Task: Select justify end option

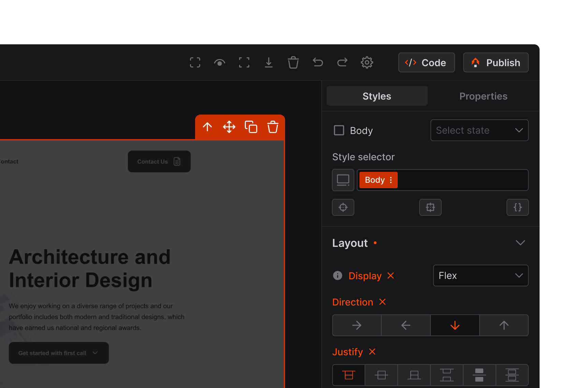Action: click(414, 375)
